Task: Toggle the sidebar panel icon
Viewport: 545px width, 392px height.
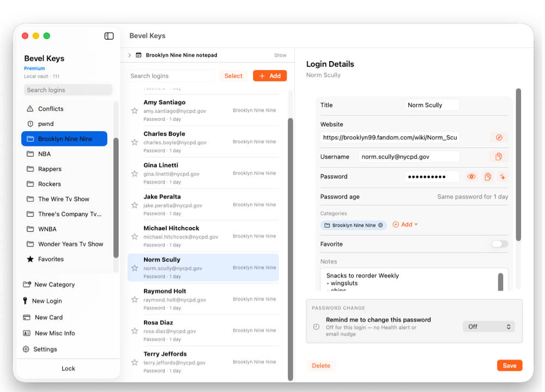Action: tap(109, 36)
